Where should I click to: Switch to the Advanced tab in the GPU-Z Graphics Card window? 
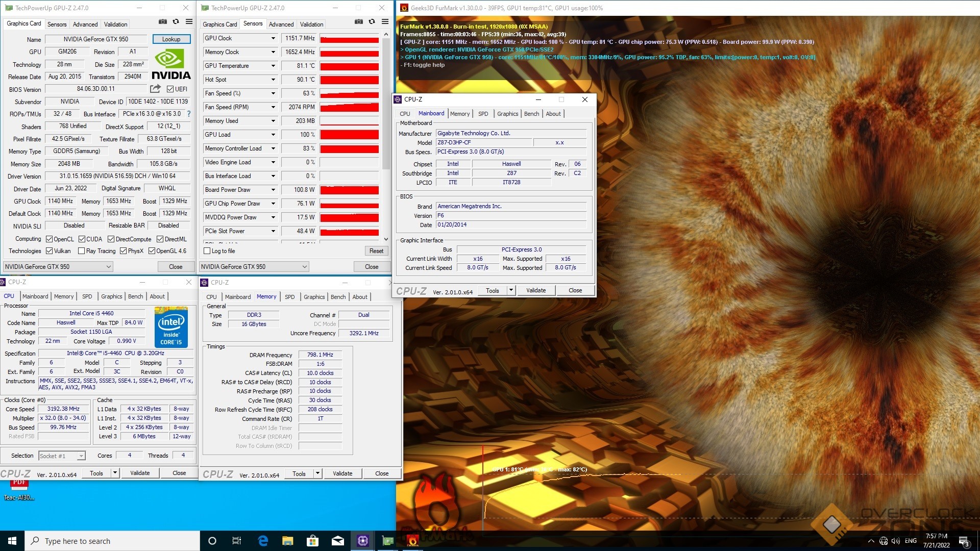tap(85, 24)
